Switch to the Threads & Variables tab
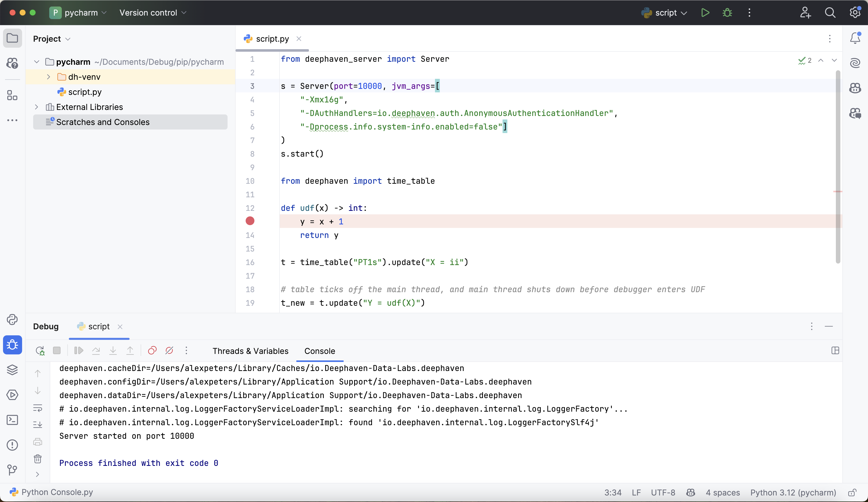The image size is (868, 502). (250, 351)
